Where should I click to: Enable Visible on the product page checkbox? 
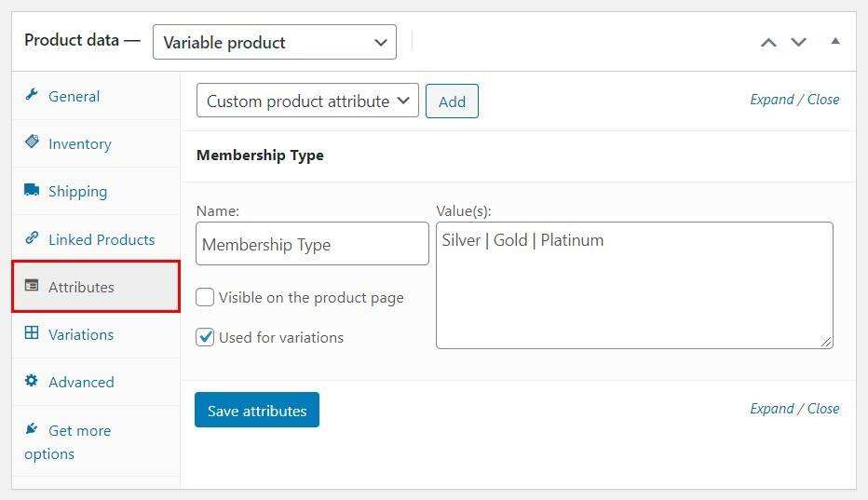pos(205,298)
